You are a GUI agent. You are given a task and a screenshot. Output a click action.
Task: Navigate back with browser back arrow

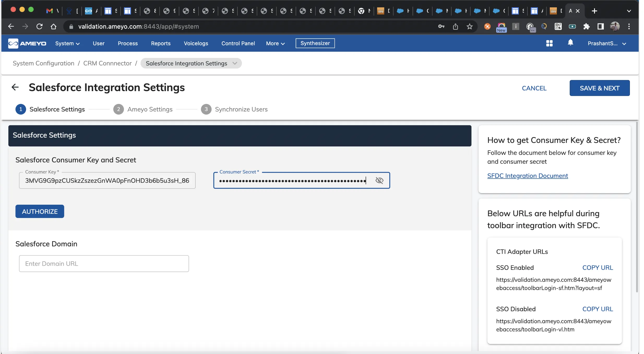[x=11, y=26]
